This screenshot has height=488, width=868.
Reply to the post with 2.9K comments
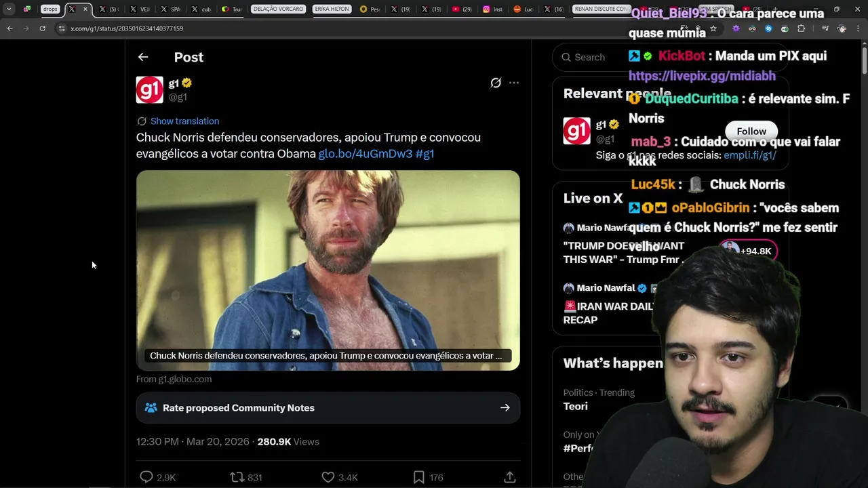(x=157, y=477)
